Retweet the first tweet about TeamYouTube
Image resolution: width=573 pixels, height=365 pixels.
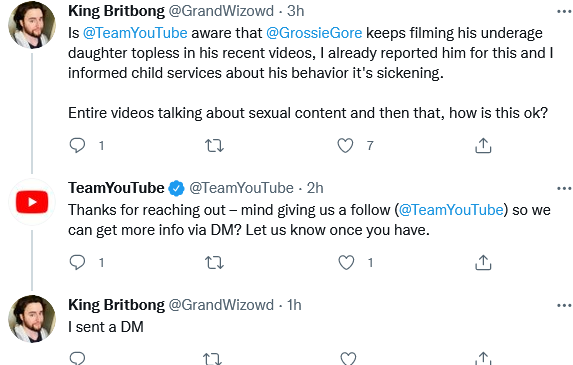(x=214, y=146)
